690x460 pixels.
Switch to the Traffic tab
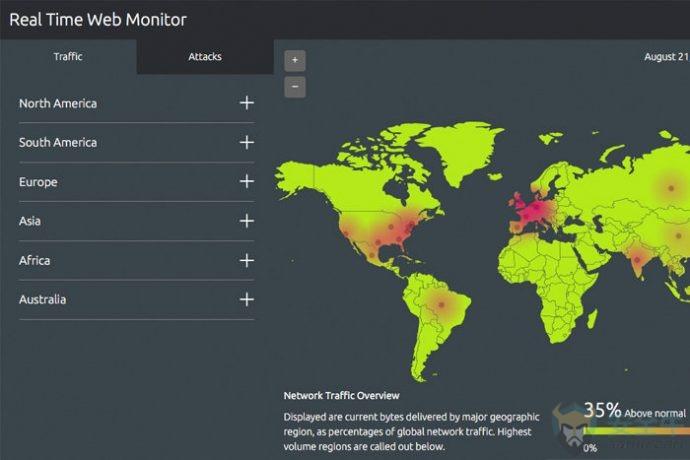tap(68, 57)
